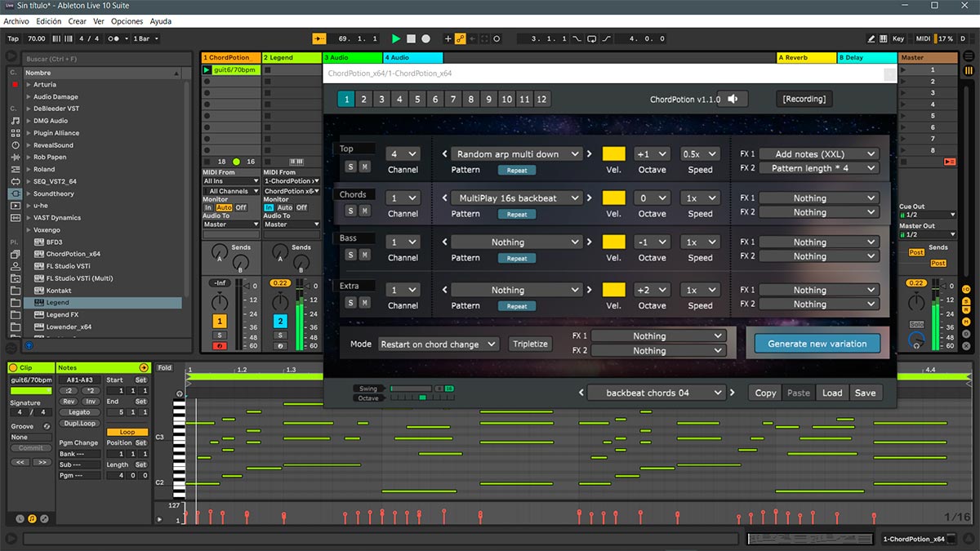Toggle the Notes box show/hide icon
The width and height of the screenshot is (980, 551).
[x=32, y=518]
